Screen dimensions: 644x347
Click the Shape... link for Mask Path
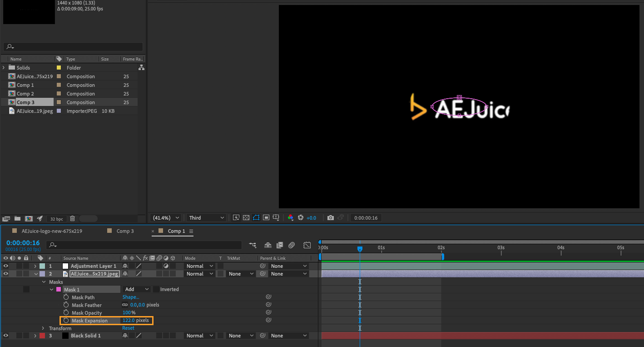click(x=131, y=297)
